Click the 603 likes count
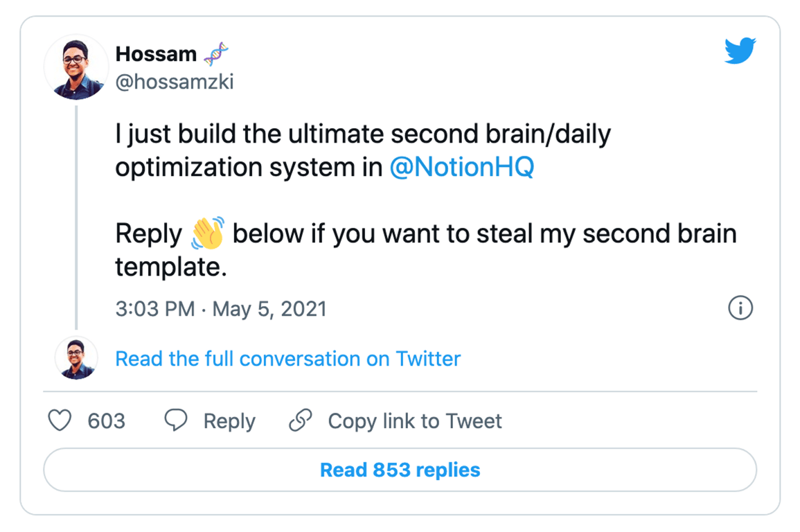800x532 pixels. [x=106, y=421]
